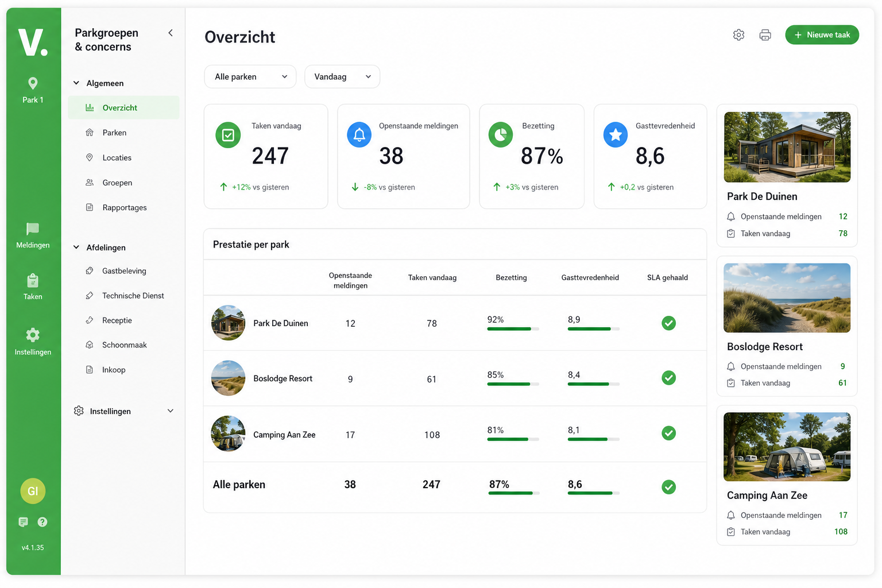Click Camping Aan Zee card title

767,496
